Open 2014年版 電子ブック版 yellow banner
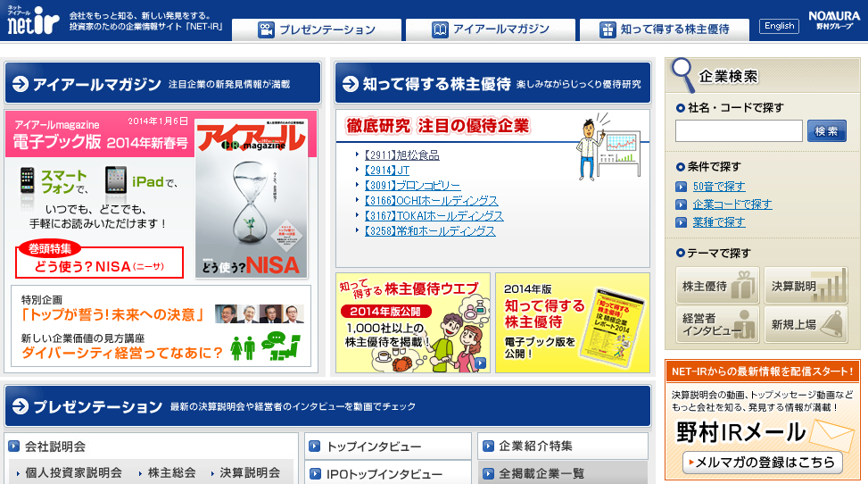 point(573,322)
